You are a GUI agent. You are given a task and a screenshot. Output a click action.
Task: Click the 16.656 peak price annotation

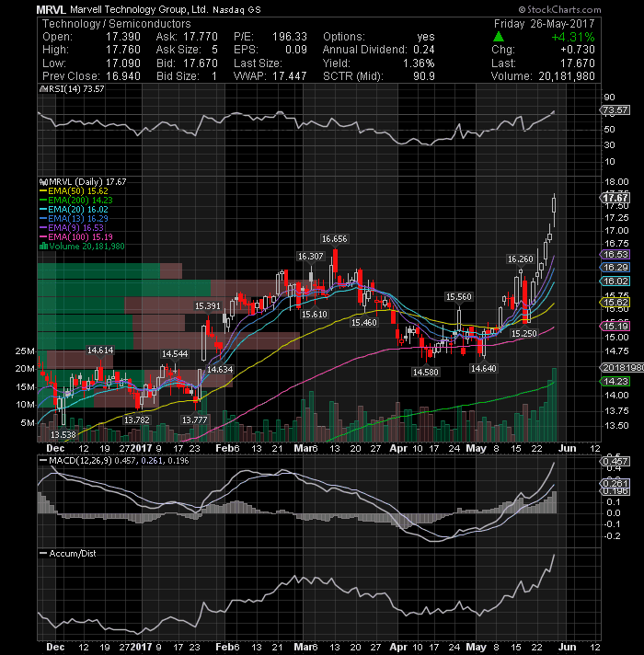coord(334,239)
